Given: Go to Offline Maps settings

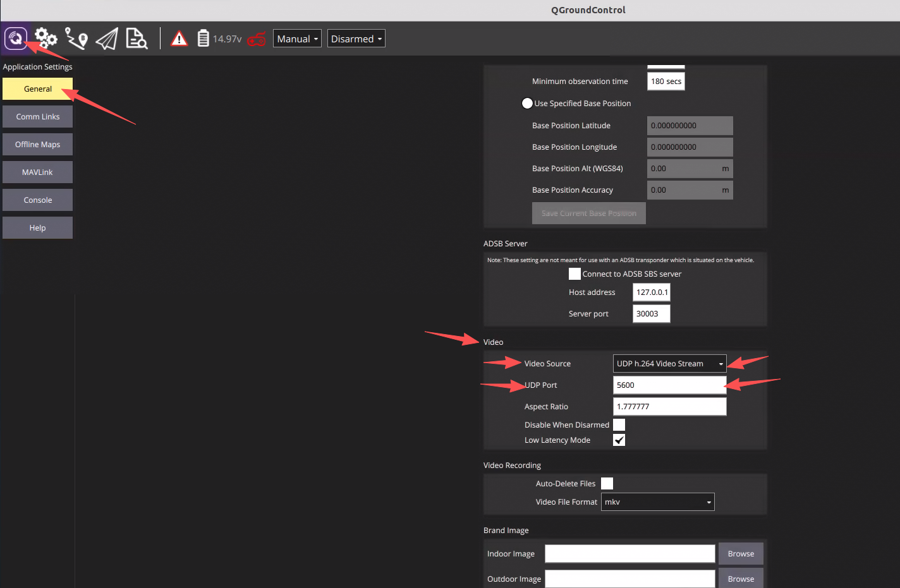Looking at the screenshot, I should [x=38, y=145].
